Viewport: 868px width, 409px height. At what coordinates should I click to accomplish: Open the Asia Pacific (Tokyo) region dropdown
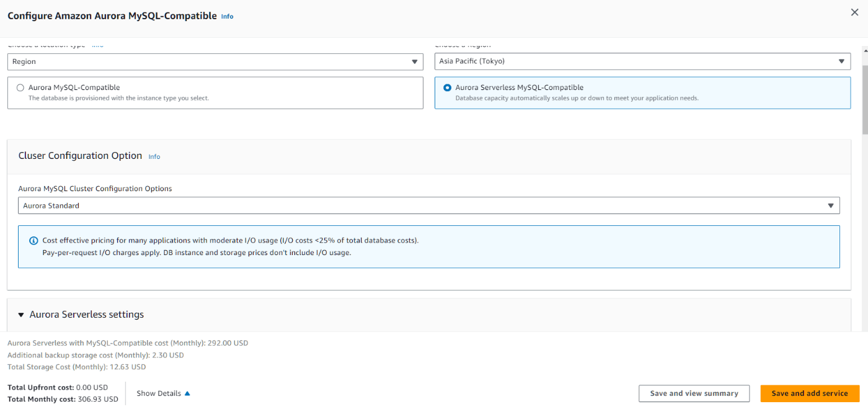[x=642, y=61]
